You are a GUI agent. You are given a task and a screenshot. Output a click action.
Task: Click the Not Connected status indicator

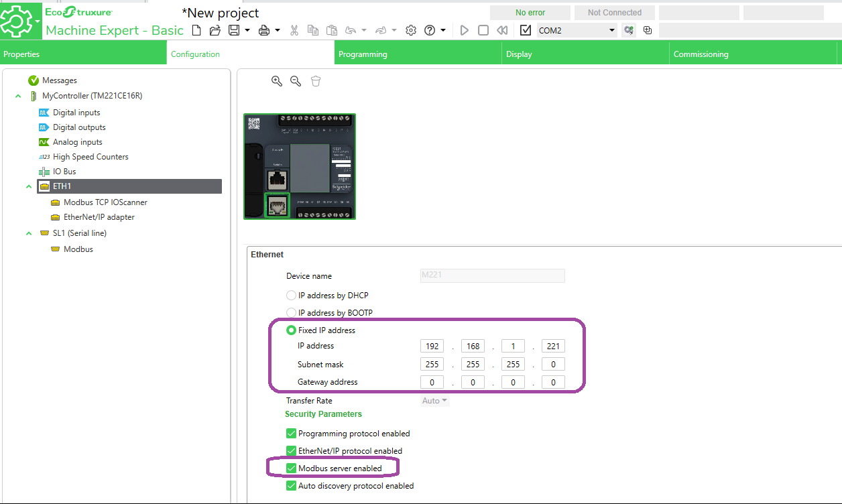point(615,13)
